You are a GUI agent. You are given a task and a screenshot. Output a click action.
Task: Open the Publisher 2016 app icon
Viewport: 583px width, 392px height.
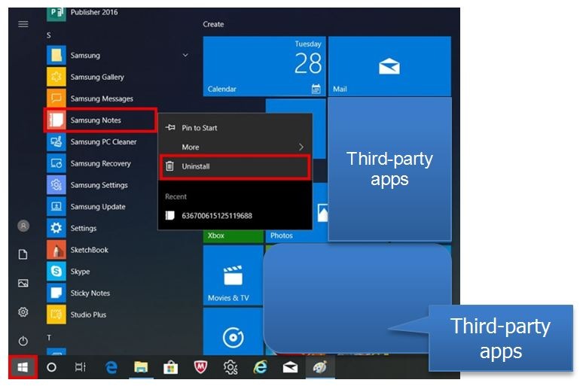coord(56,14)
